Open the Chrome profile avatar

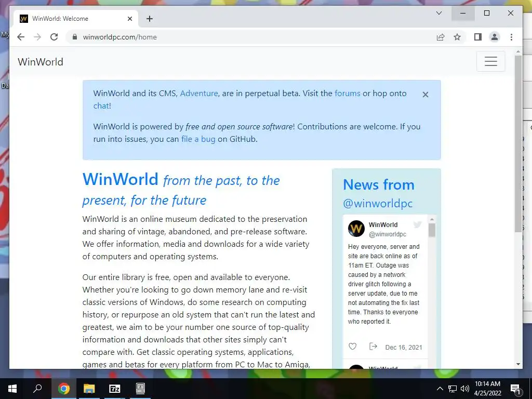pos(495,37)
